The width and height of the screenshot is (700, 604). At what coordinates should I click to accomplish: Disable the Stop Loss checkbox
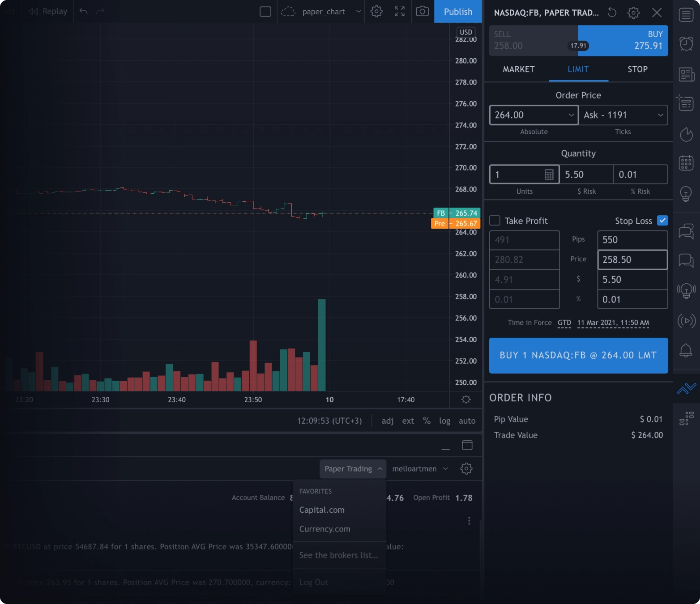(x=663, y=220)
